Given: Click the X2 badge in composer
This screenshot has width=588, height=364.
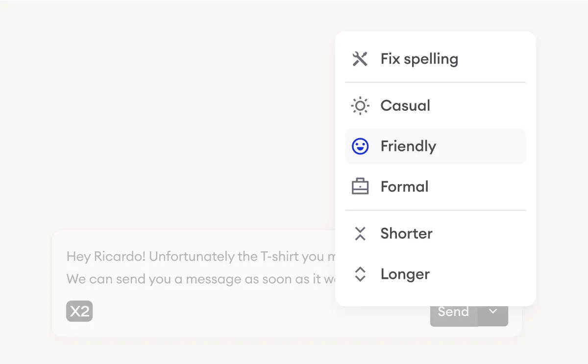Looking at the screenshot, I should click(x=79, y=311).
